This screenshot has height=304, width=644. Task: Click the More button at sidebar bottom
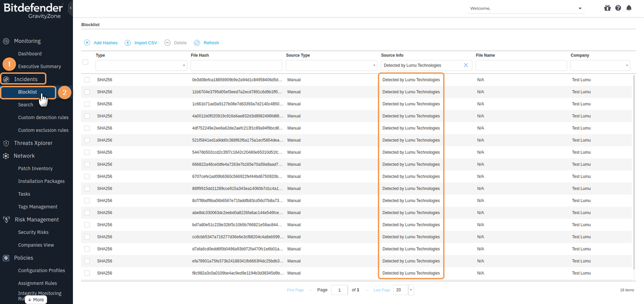pyautogui.click(x=36, y=300)
